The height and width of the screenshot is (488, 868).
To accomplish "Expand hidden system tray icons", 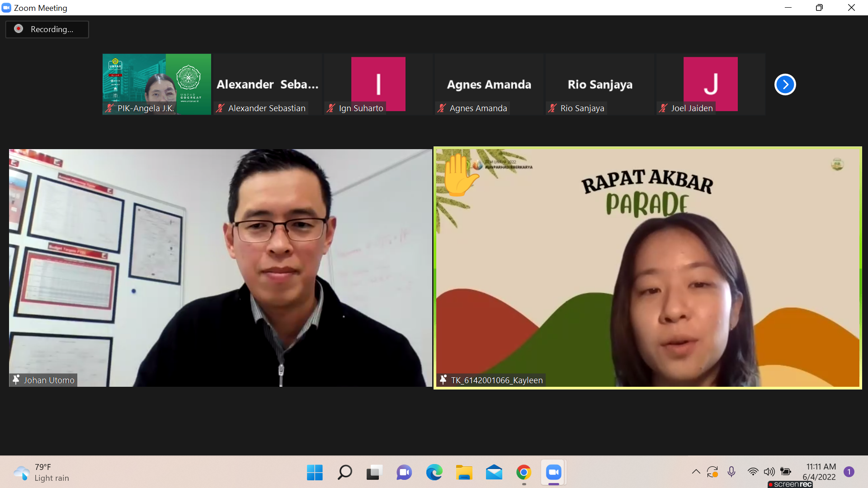I will (696, 472).
